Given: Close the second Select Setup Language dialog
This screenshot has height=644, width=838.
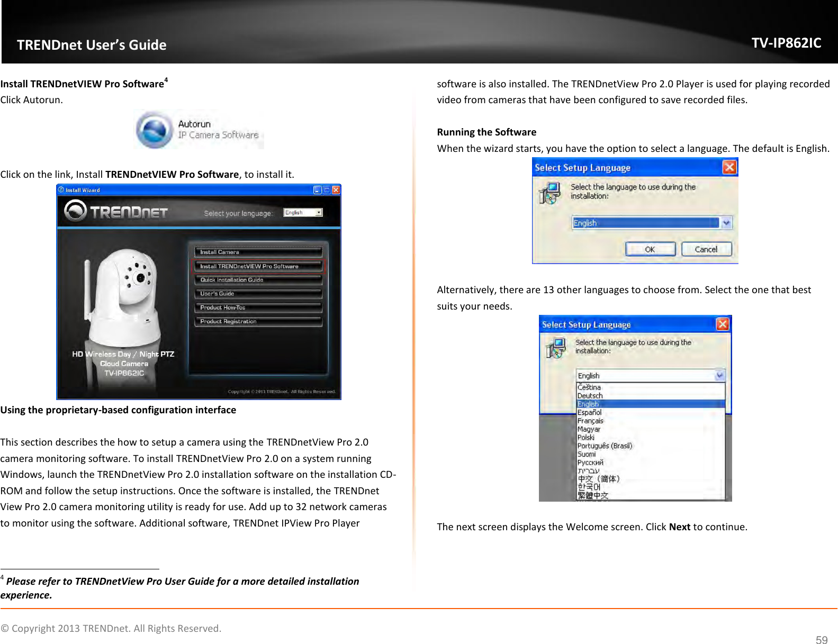Looking at the screenshot, I should click(x=723, y=324).
